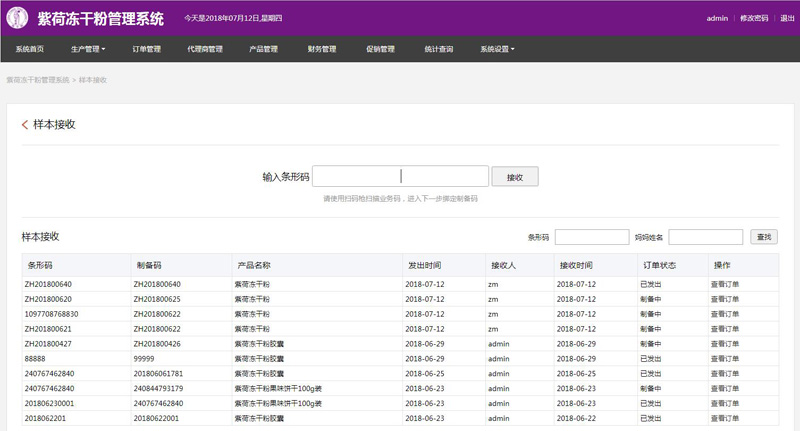Expand the 系统设置 dropdown menu
This screenshot has width=800, height=431.
click(x=497, y=49)
